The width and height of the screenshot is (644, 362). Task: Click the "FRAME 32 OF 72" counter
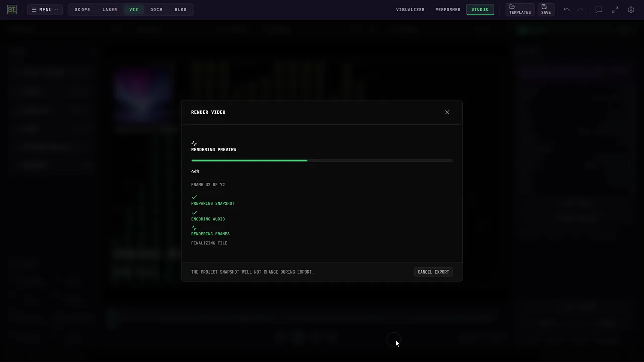click(208, 185)
